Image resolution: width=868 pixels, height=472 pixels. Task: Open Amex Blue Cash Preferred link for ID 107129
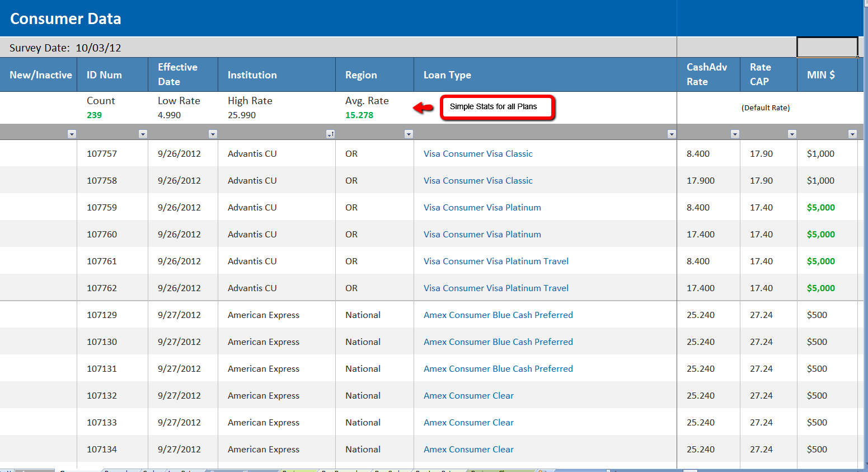click(498, 315)
